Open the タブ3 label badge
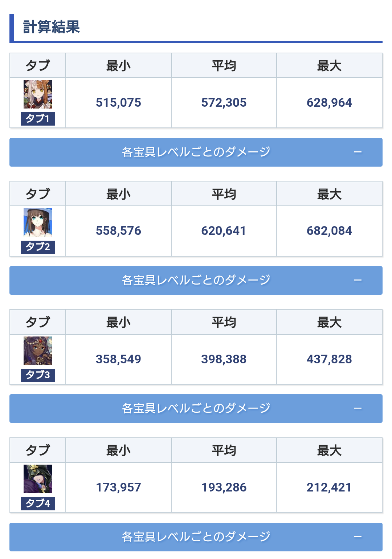Image resolution: width=392 pixels, height=559 pixels. coord(38,375)
